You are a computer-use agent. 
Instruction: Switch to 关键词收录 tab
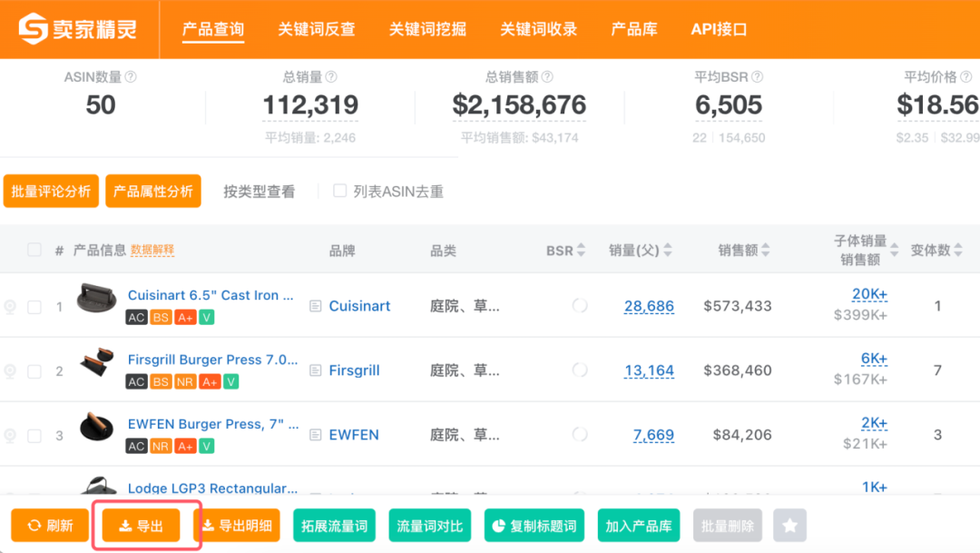click(539, 29)
